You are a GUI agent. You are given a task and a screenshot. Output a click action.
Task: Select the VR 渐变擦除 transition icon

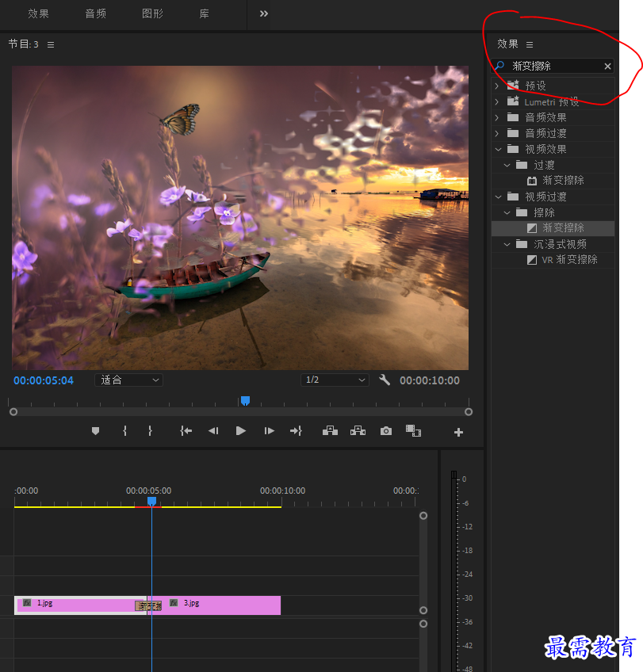531,260
